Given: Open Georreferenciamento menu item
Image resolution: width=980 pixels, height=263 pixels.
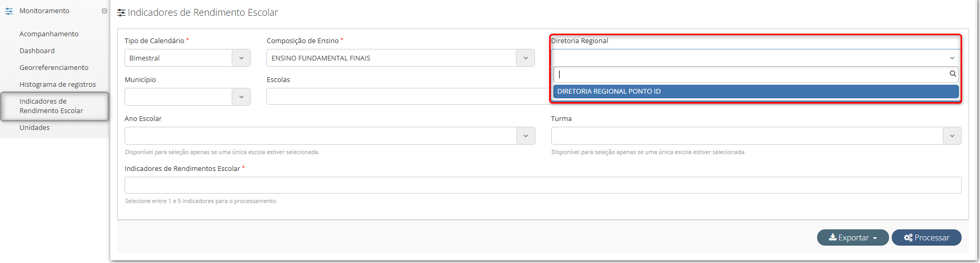Looking at the screenshot, I should (54, 67).
